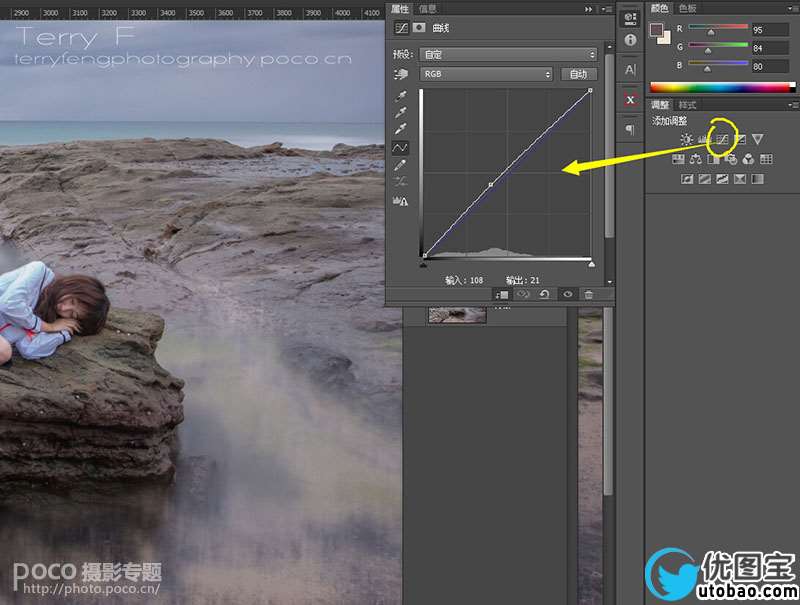The image size is (800, 605).
Task: Add a Threshold adjustment layer
Action: pyautogui.click(x=722, y=179)
